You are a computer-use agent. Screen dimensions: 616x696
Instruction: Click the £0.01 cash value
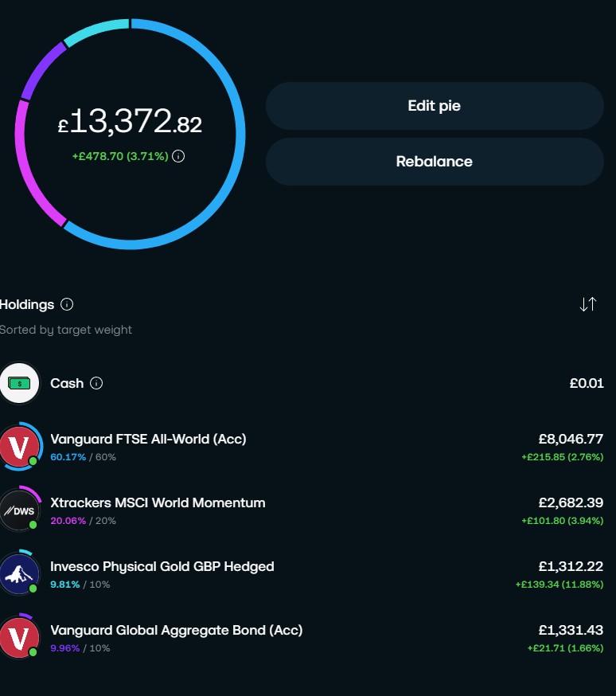(x=587, y=383)
